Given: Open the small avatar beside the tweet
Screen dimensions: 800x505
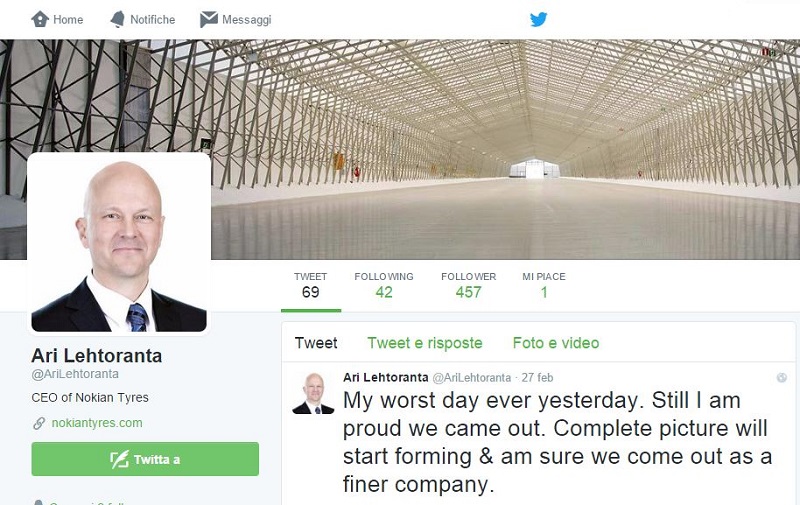Looking at the screenshot, I should click(313, 393).
